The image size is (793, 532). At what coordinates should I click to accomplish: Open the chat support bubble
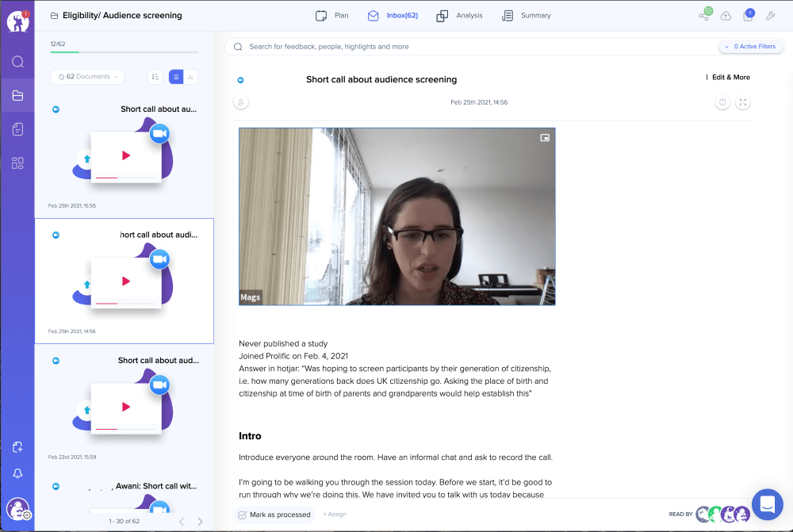[x=767, y=504]
